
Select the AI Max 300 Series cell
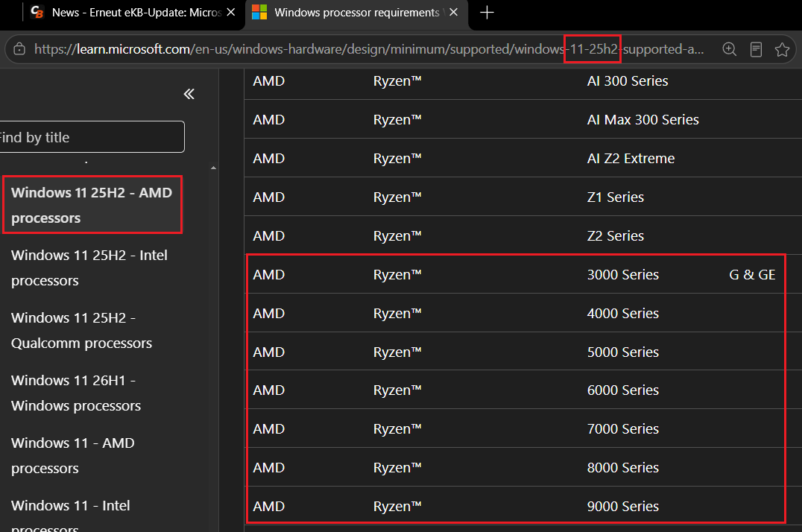click(x=643, y=120)
